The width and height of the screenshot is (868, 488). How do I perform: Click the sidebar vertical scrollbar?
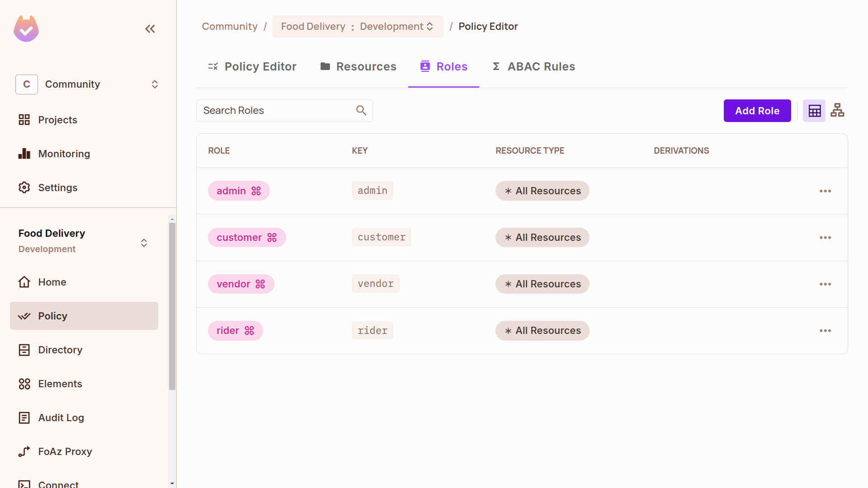click(x=172, y=306)
